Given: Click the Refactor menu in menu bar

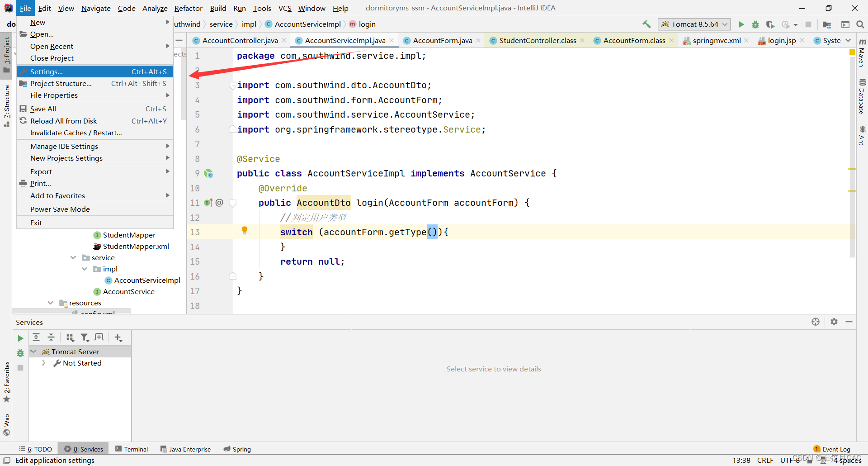Looking at the screenshot, I should [x=189, y=8].
